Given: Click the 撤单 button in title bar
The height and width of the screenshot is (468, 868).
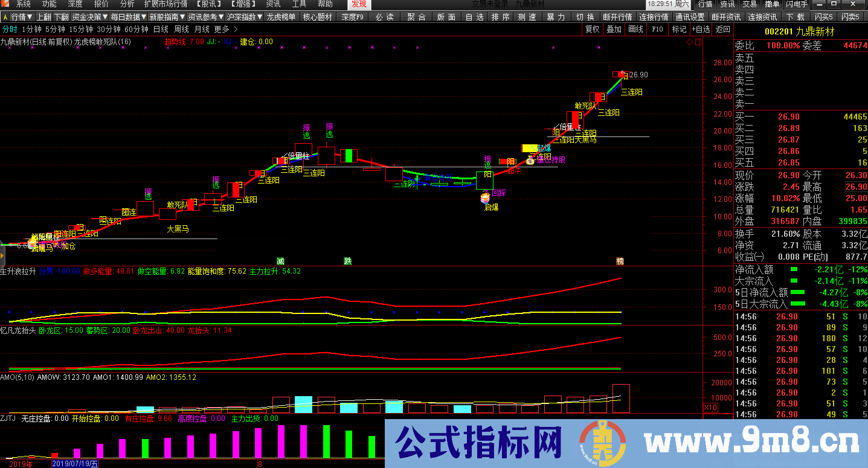Looking at the screenshot, I should click(x=772, y=4).
